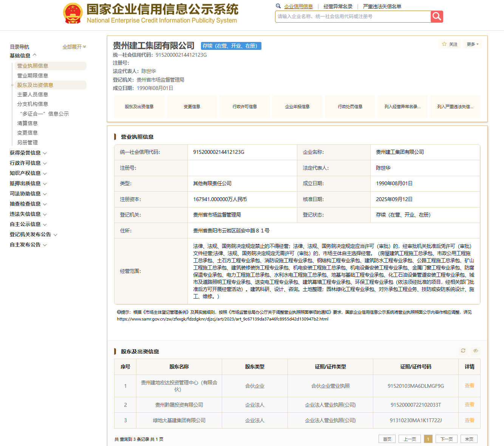Expand all via 全部展开 in sidebar
This screenshot has width=504, height=446.
tap(74, 47)
